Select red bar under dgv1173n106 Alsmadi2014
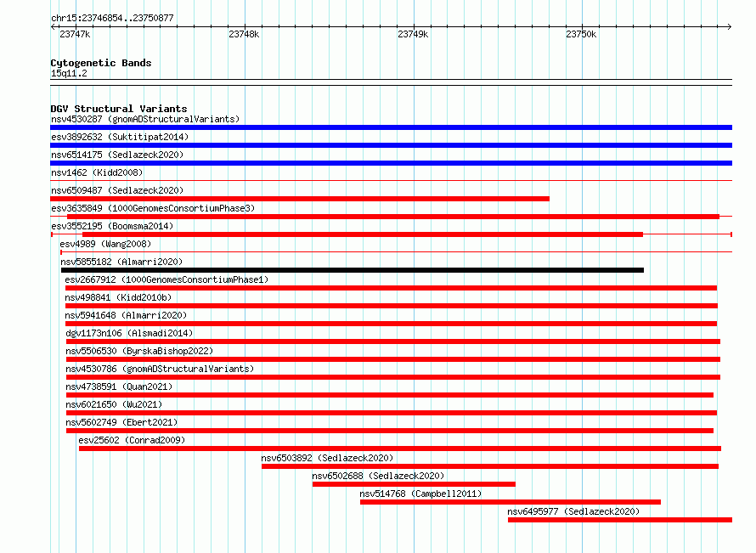 [393, 341]
